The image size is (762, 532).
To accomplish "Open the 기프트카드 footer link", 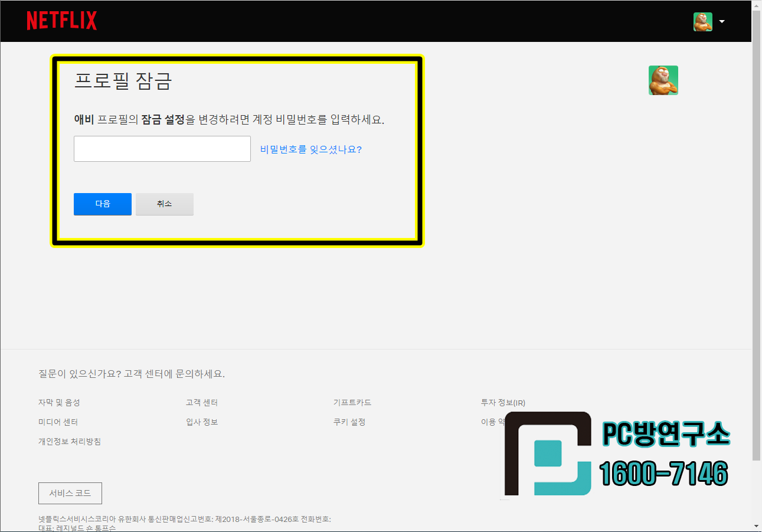I will pos(352,403).
